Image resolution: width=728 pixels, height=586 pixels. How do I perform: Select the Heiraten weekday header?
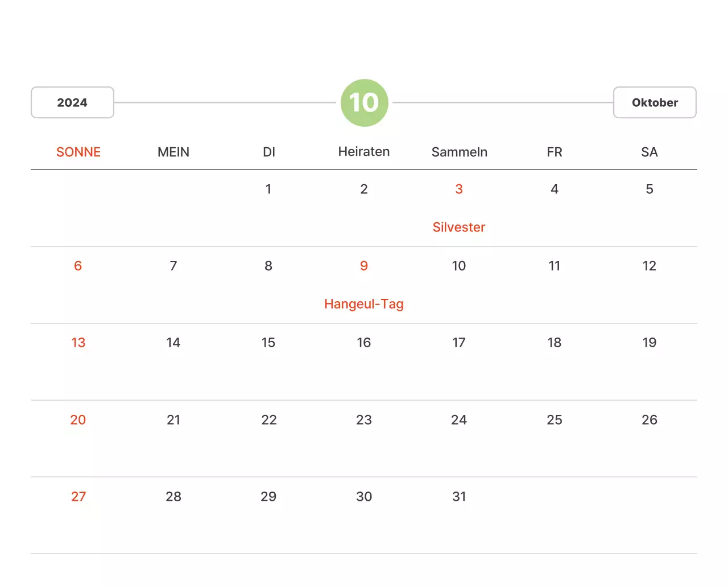[364, 152]
